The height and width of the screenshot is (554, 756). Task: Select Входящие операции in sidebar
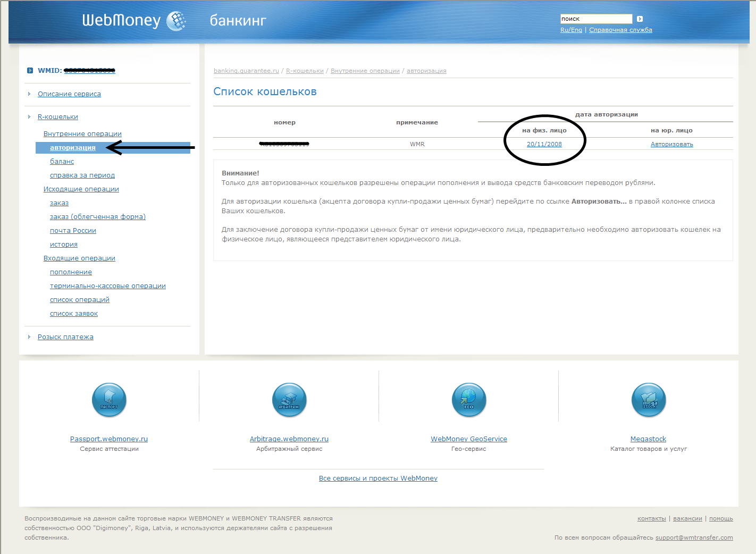[79, 258]
